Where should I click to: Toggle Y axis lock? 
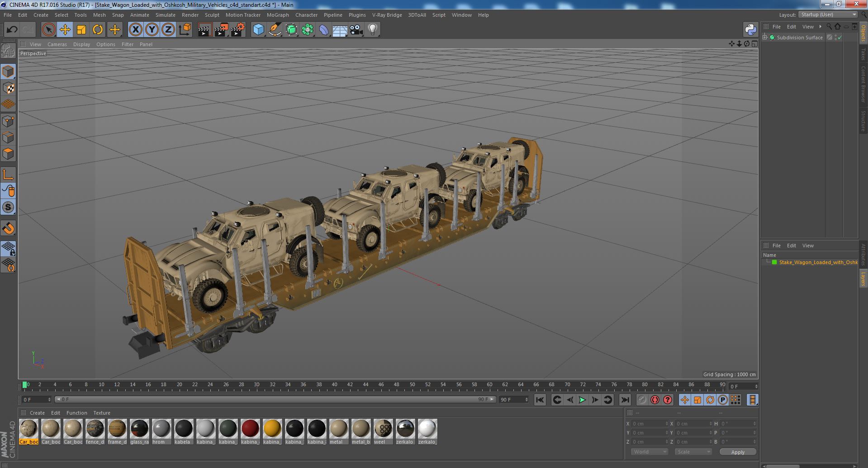click(152, 30)
